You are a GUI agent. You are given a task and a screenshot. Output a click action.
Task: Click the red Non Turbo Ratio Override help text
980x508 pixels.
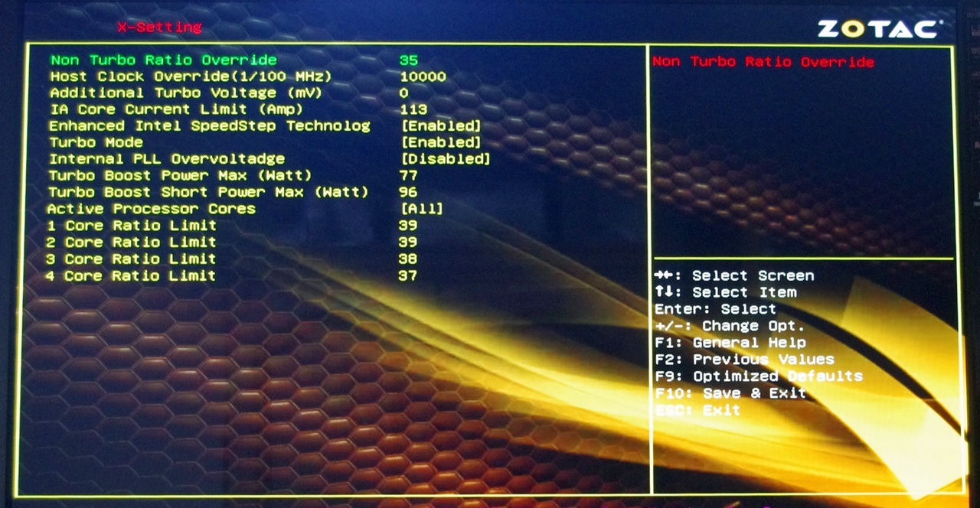pyautogui.click(x=763, y=62)
